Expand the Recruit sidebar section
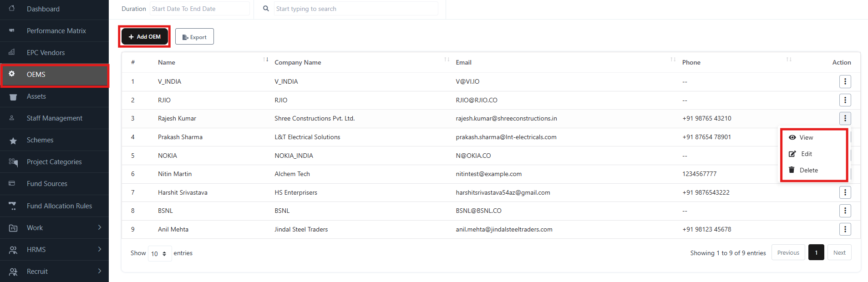The image size is (868, 282). coord(100,271)
